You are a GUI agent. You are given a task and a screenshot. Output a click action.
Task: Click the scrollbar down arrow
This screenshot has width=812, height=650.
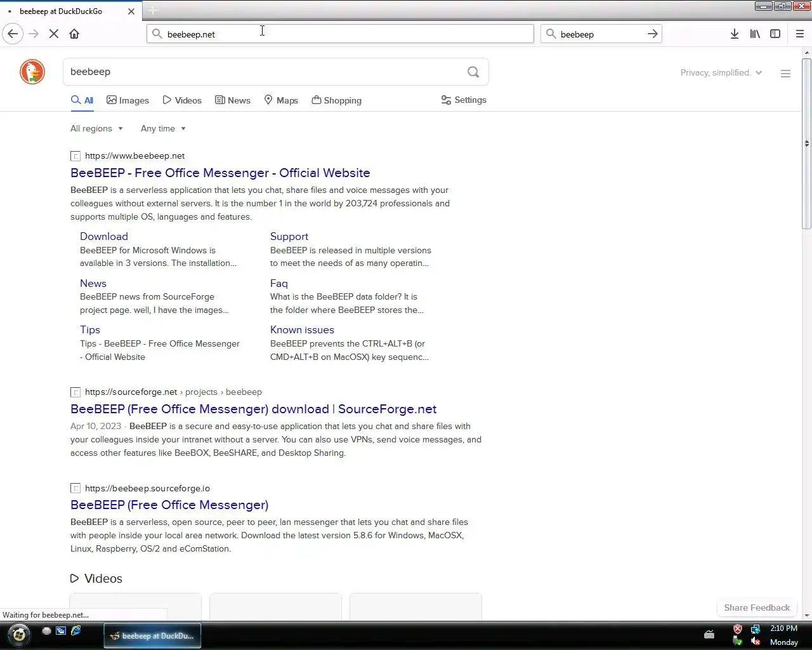click(806, 615)
